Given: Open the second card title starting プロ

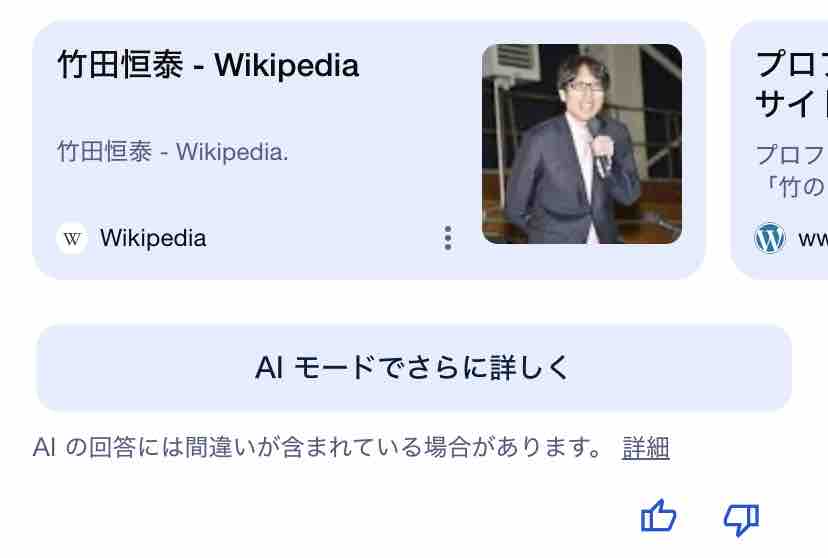Looking at the screenshot, I should [x=792, y=65].
